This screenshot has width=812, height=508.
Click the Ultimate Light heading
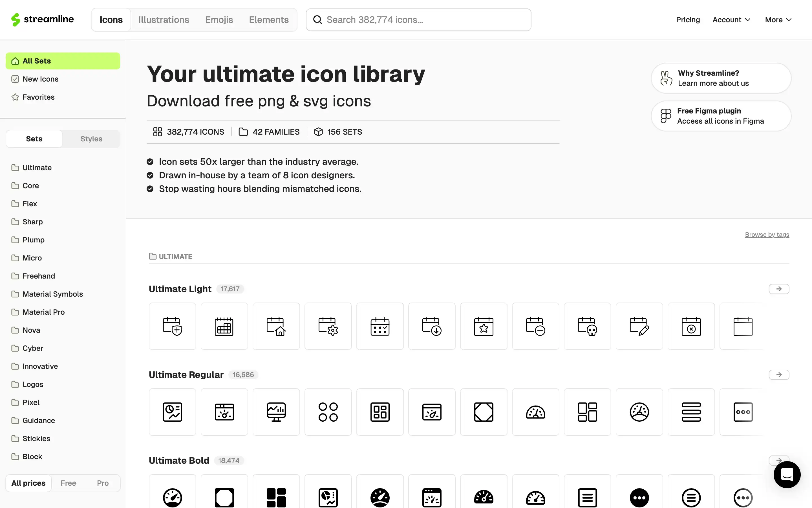[x=180, y=289]
